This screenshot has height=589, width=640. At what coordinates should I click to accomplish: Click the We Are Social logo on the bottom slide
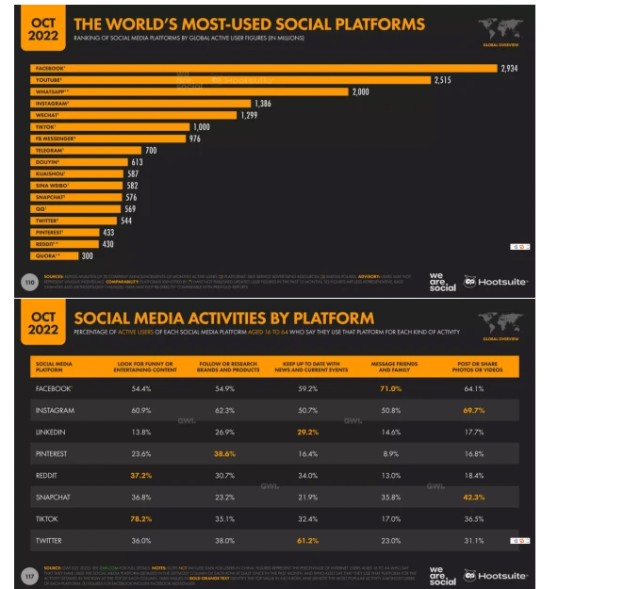point(442,576)
